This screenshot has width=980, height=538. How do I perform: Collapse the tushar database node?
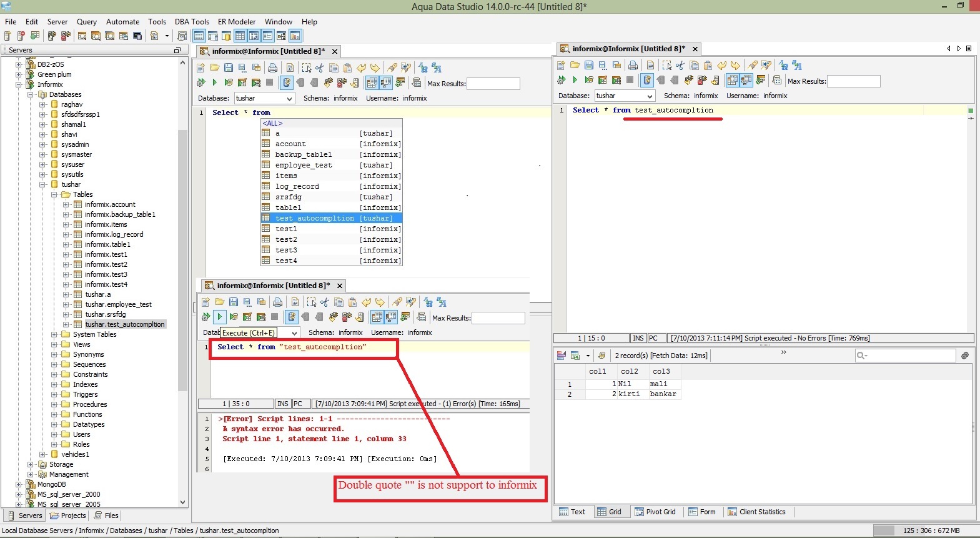42,184
